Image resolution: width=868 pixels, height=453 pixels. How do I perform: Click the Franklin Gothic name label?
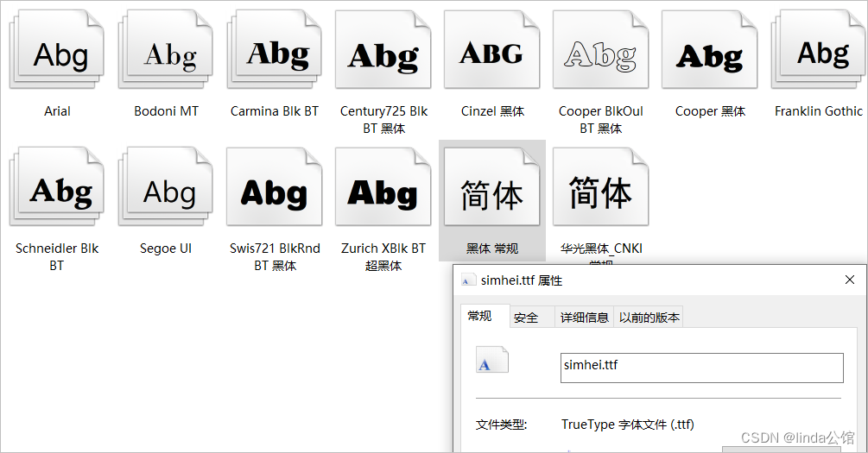[819, 111]
